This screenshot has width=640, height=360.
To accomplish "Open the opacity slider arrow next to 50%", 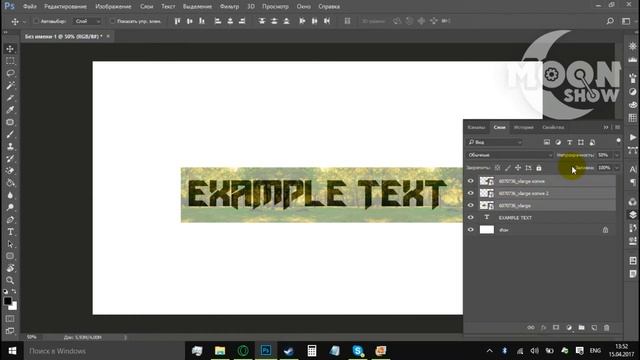I will 617,155.
